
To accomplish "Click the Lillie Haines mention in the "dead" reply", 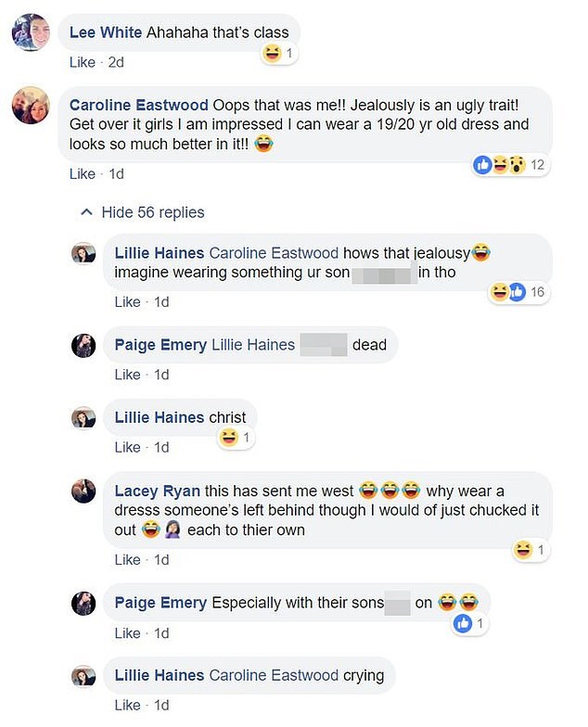I will tap(253, 345).
